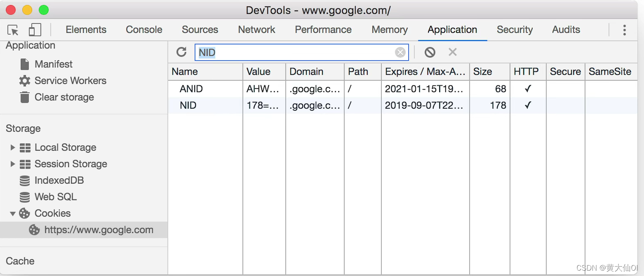
Task: Toggle the device toolbar icon
Action: pos(35,30)
